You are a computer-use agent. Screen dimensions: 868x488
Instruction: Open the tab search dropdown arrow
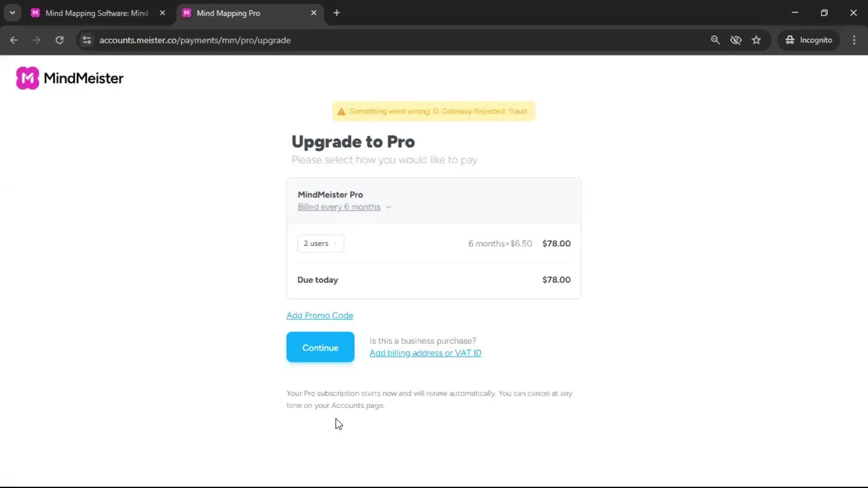(x=13, y=13)
